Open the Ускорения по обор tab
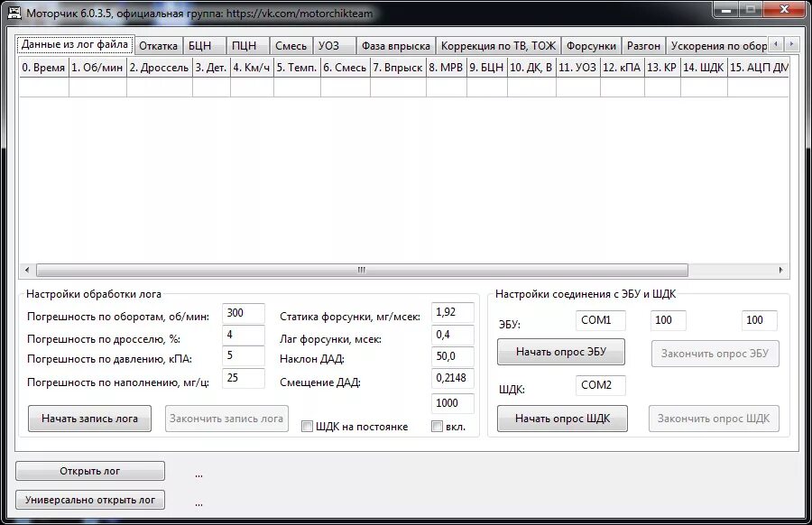812x525 pixels. pyautogui.click(x=717, y=46)
